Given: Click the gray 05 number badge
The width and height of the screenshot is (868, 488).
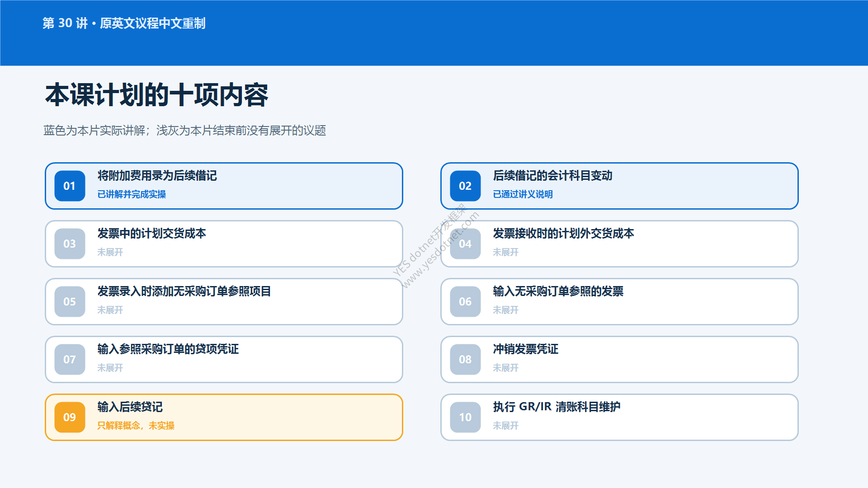Looking at the screenshot, I should (x=70, y=301).
